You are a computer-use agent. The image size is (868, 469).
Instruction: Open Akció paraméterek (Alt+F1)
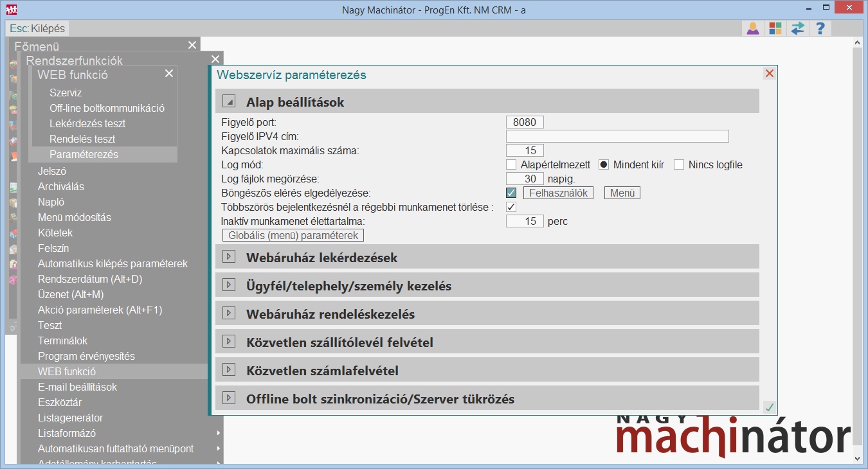(x=100, y=310)
